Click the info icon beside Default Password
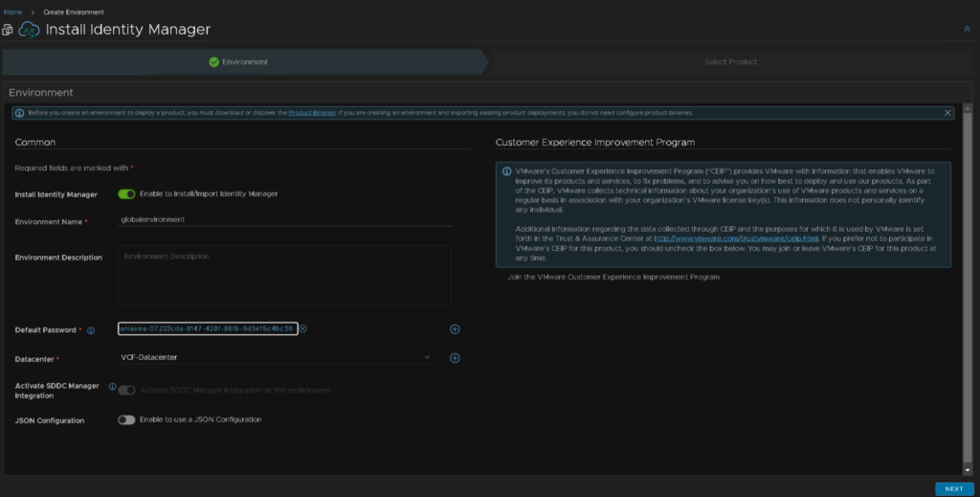Screen dimensions: 980x497 coord(91,330)
